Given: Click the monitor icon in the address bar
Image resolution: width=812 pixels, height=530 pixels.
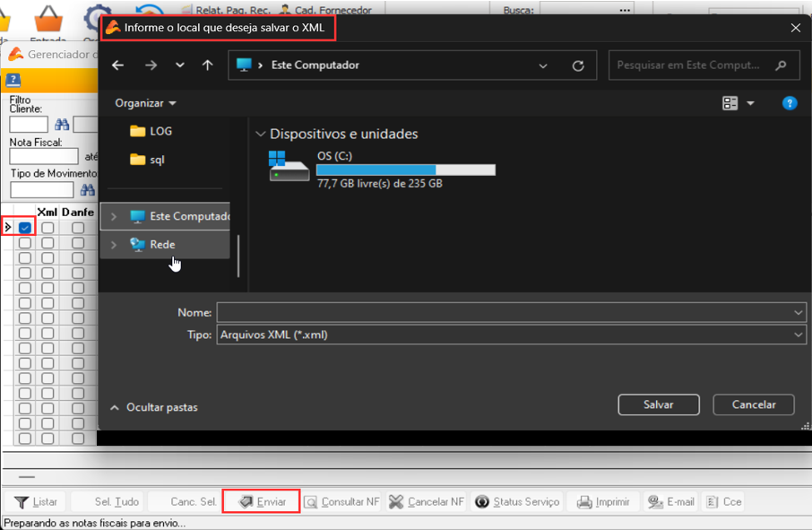Looking at the screenshot, I should click(244, 65).
